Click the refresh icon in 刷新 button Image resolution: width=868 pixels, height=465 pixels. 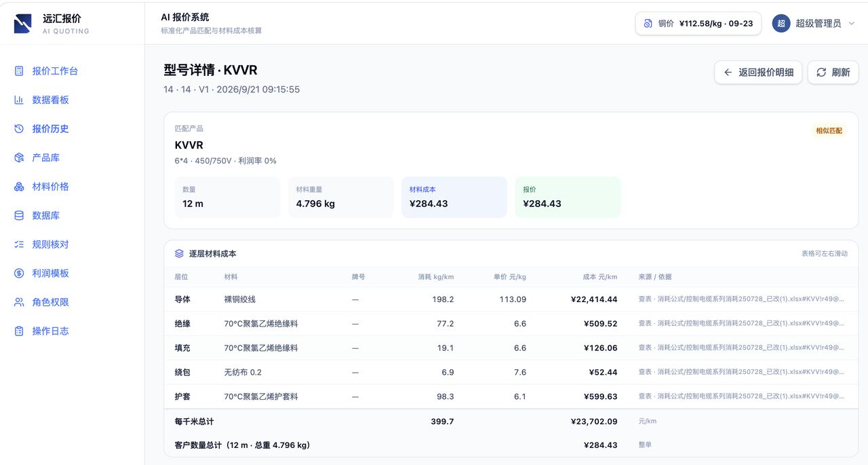(821, 73)
